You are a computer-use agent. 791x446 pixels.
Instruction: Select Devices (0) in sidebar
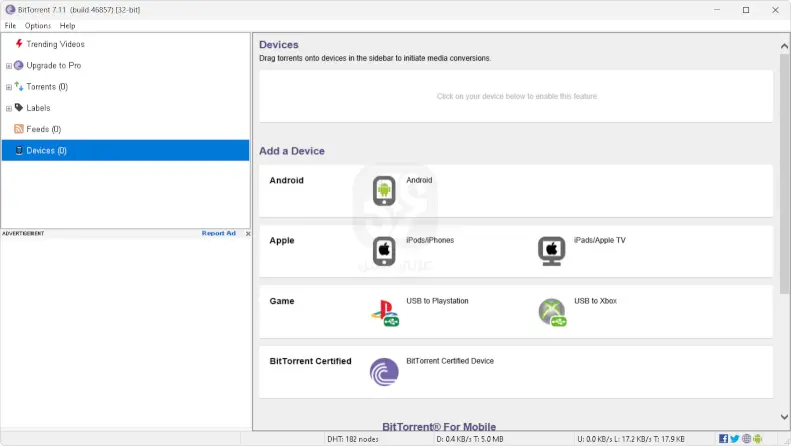[125, 150]
